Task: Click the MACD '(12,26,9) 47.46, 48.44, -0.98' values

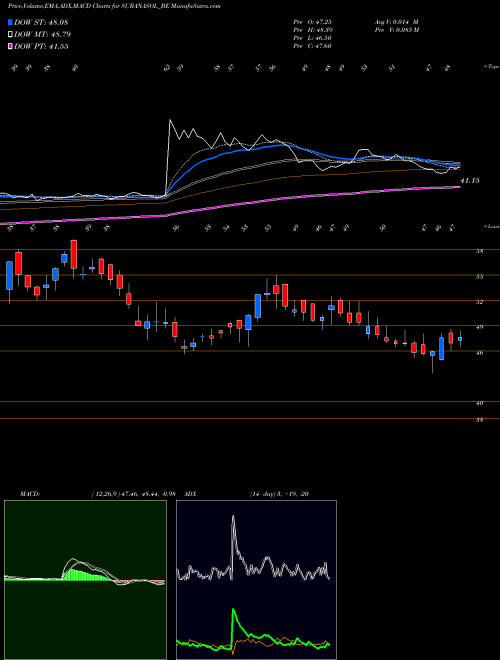Action: (x=133, y=494)
